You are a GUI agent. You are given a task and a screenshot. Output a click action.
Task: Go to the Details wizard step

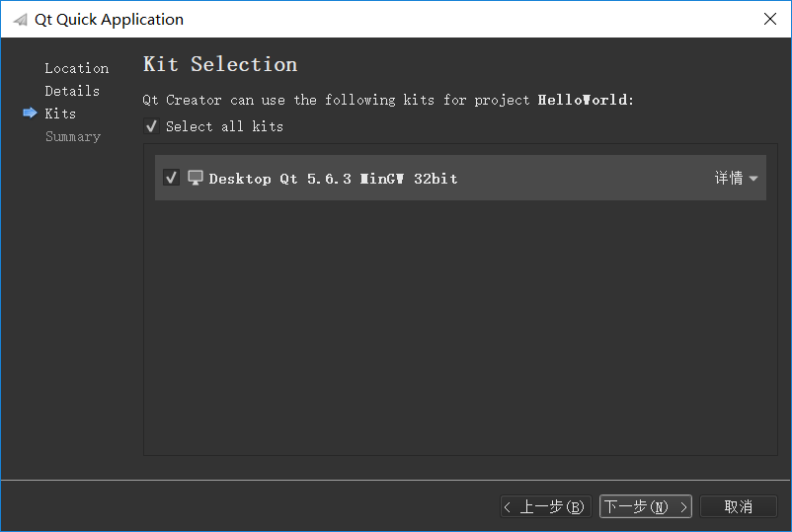[72, 91]
